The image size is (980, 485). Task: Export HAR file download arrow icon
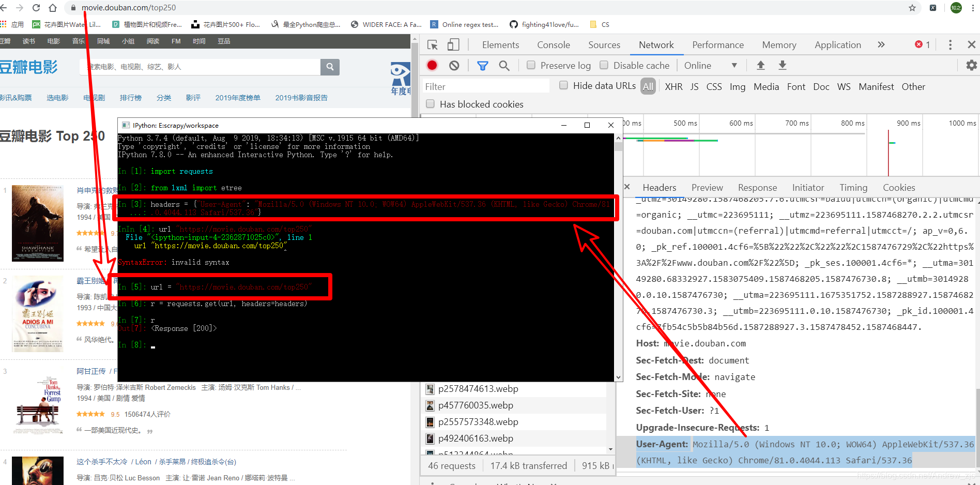[783, 65]
